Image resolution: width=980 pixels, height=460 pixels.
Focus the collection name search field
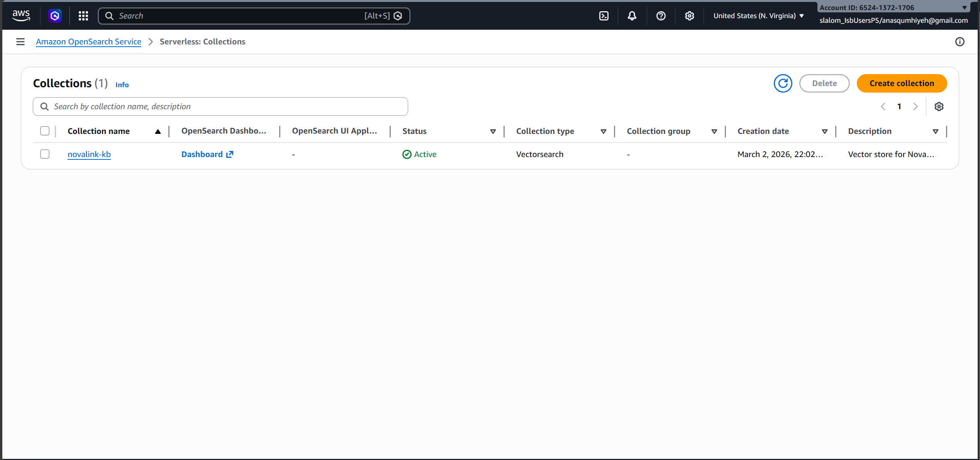220,107
